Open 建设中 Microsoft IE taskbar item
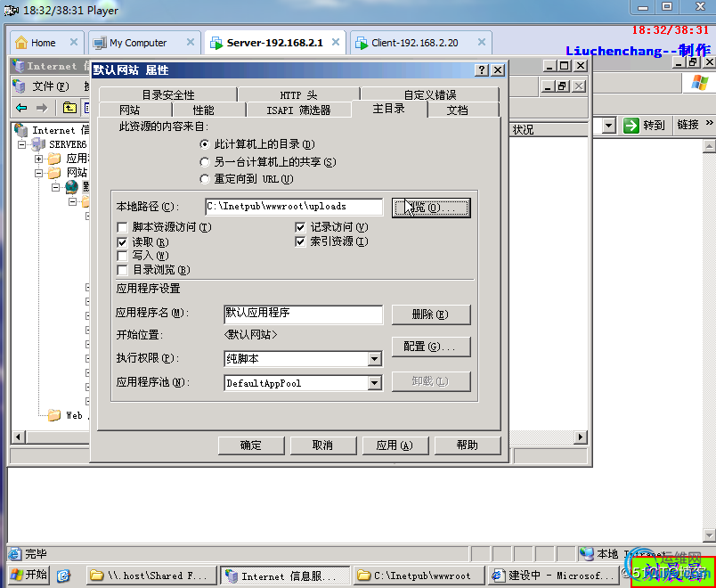 click(553, 576)
